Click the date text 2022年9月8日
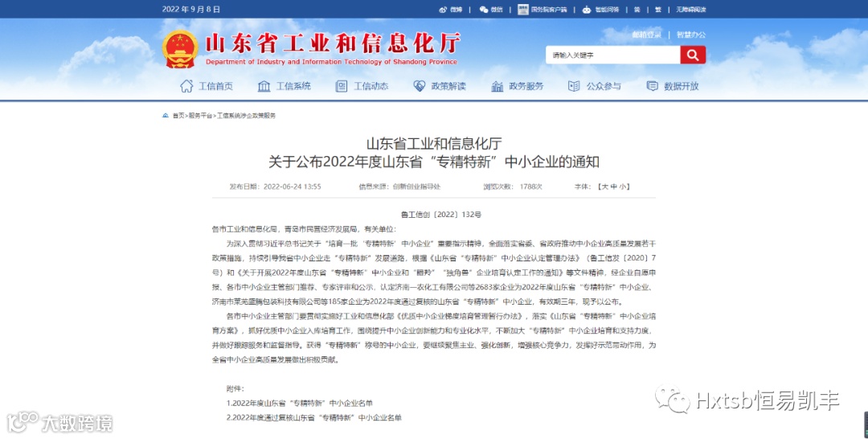The height and width of the screenshot is (439, 868). 191,10
